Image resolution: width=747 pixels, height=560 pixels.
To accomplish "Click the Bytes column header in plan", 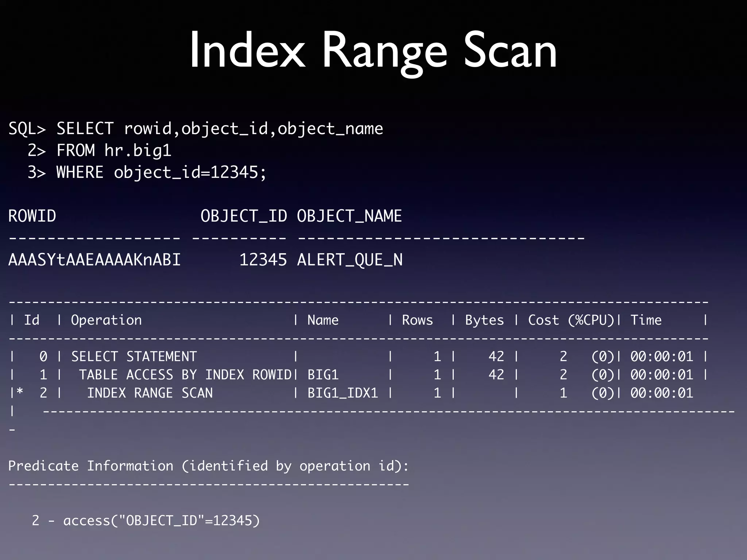I will point(484,320).
